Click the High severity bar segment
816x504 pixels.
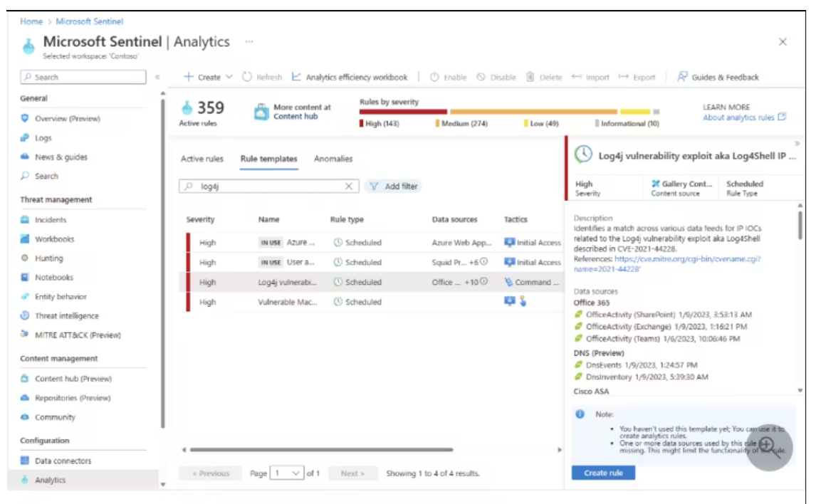[403, 112]
